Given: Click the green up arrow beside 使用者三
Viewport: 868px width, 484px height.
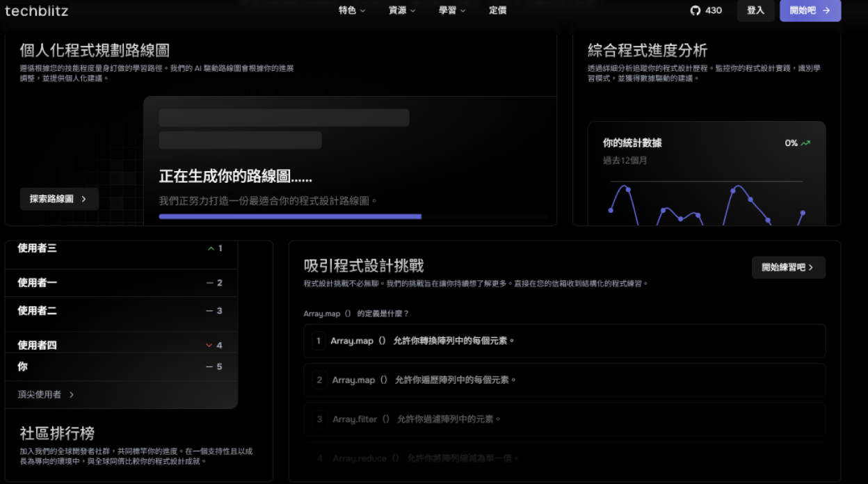Looking at the screenshot, I should (211, 248).
